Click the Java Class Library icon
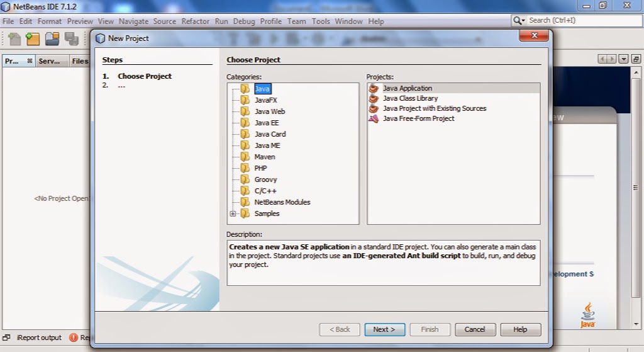644x352 pixels. point(374,98)
